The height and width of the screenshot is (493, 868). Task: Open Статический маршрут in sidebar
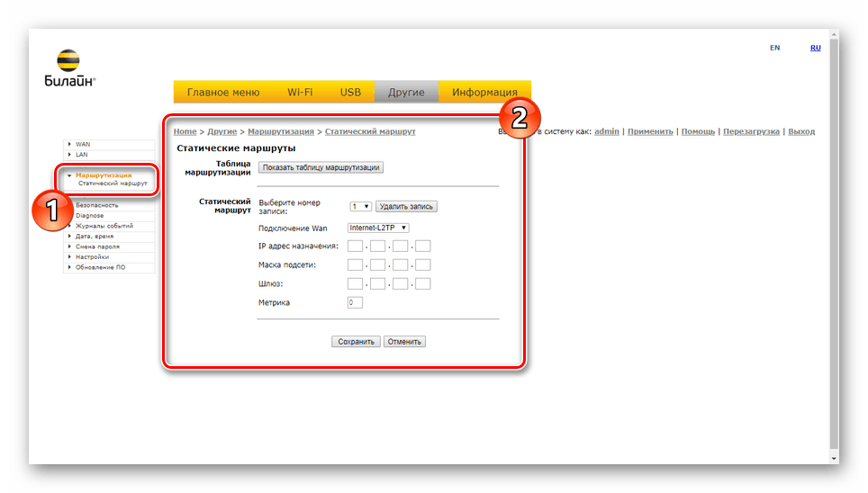pos(113,184)
